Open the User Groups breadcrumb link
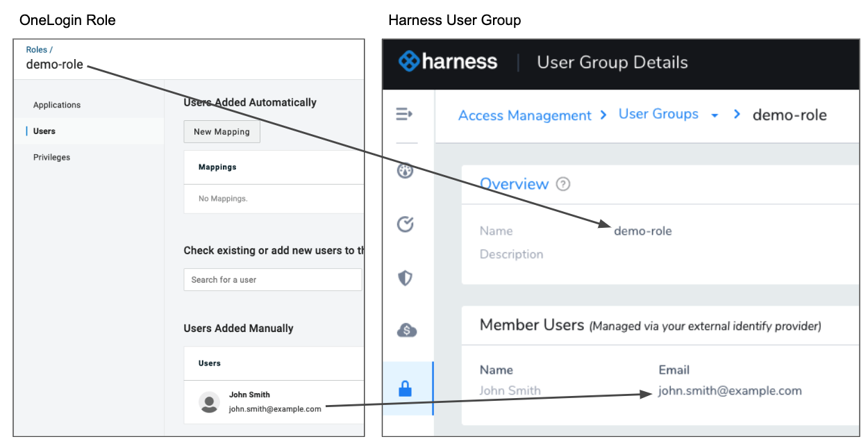 coord(658,114)
